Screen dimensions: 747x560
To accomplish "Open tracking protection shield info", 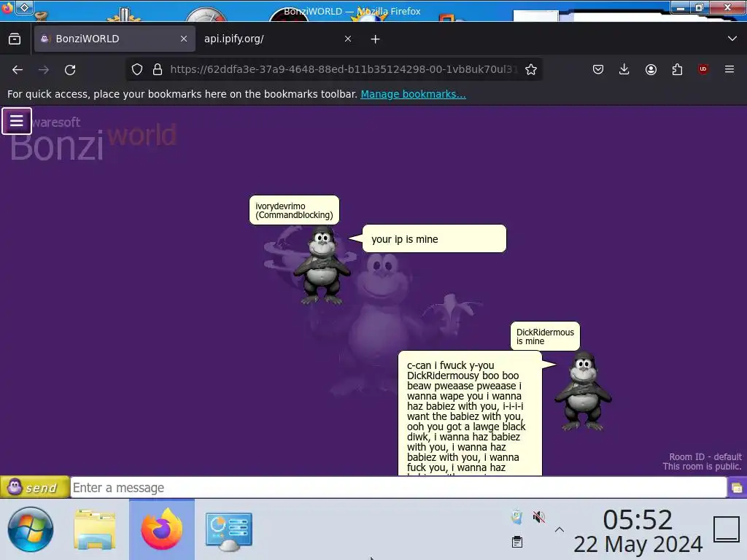I will [137, 69].
